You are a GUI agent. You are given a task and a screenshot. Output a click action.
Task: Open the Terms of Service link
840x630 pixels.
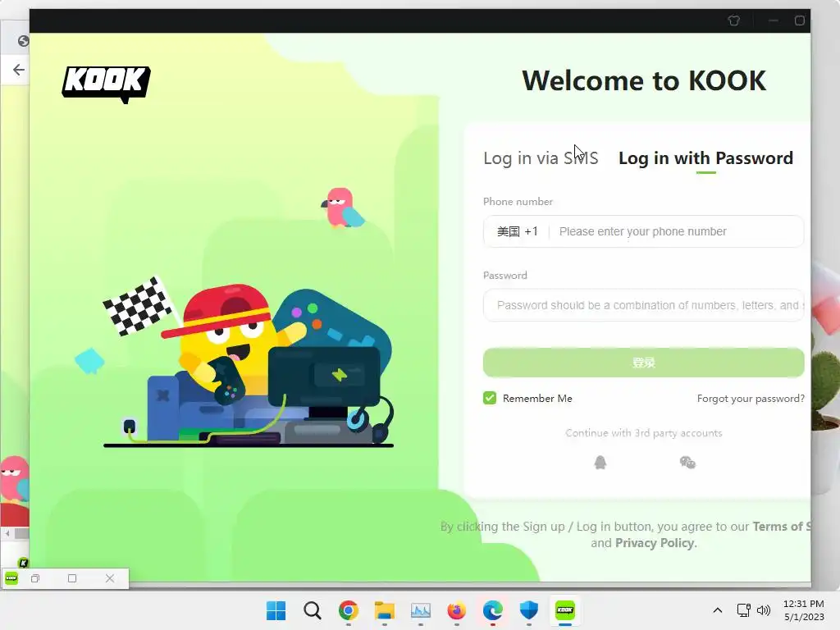pos(782,527)
